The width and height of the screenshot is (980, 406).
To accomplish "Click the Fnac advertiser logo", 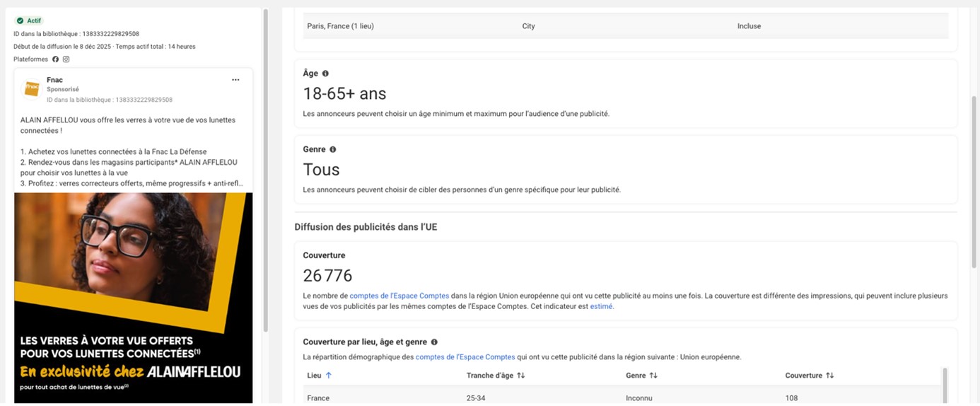I will [x=32, y=88].
